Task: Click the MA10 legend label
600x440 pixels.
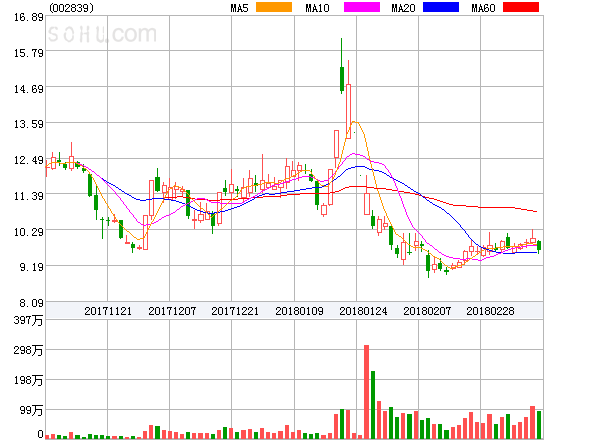Action: coord(317,8)
